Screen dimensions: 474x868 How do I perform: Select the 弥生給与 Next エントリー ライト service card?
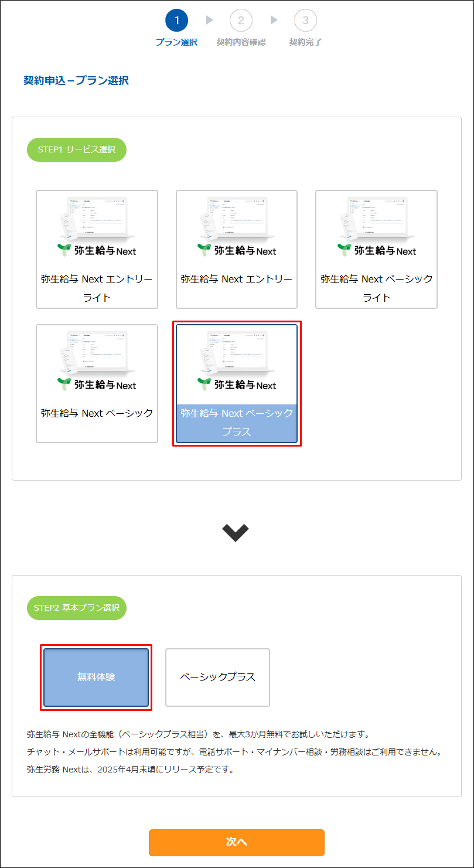click(x=97, y=249)
